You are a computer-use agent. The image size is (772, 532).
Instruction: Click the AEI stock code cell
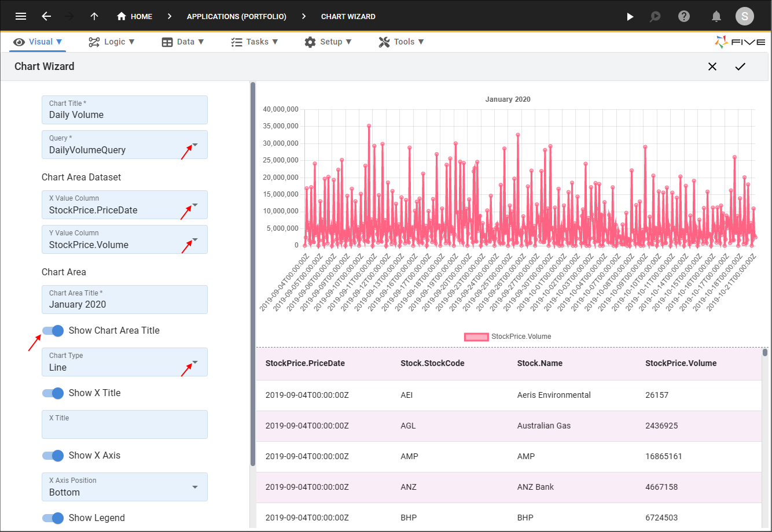pyautogui.click(x=406, y=396)
